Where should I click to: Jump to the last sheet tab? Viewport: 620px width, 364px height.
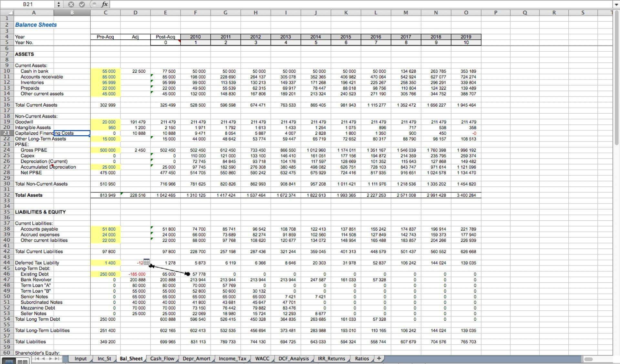point(57,359)
